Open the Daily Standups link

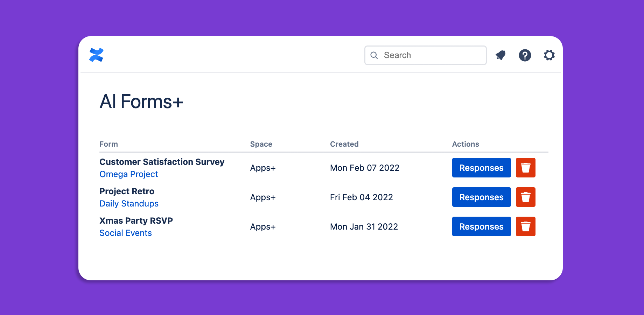[129, 204]
